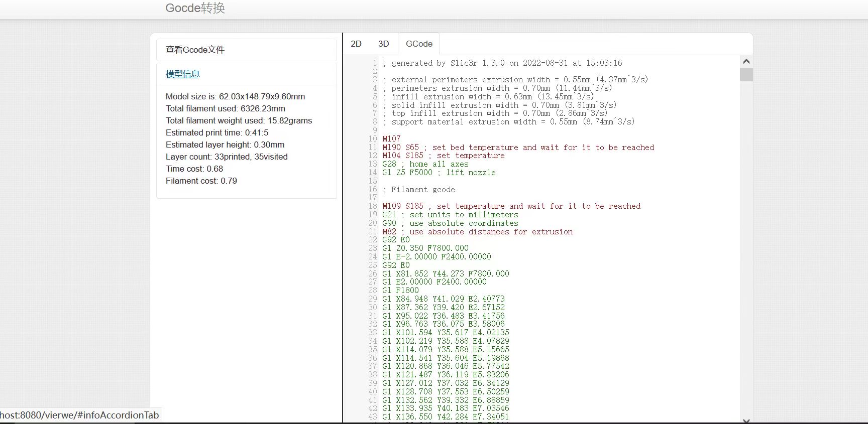Click the G1 Z0.350 F7800.000 line

425,248
